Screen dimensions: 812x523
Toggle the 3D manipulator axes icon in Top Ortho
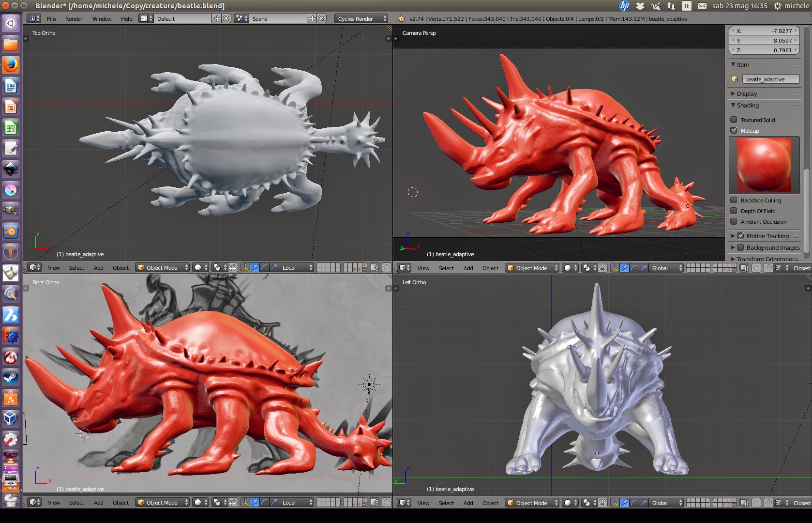click(245, 267)
